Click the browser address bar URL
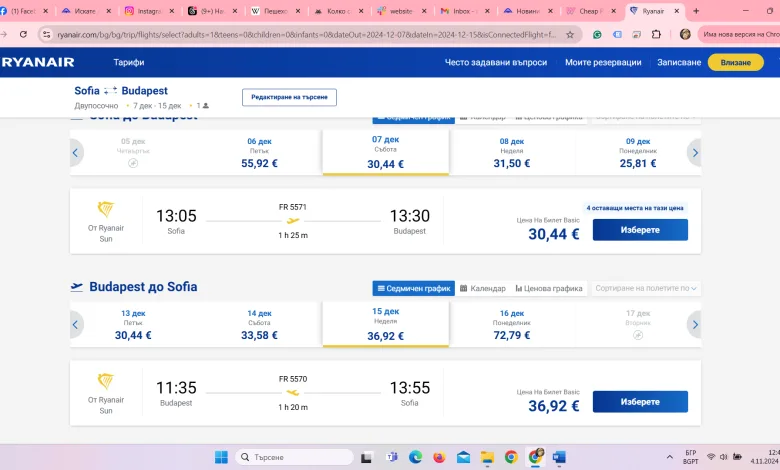 point(307,34)
